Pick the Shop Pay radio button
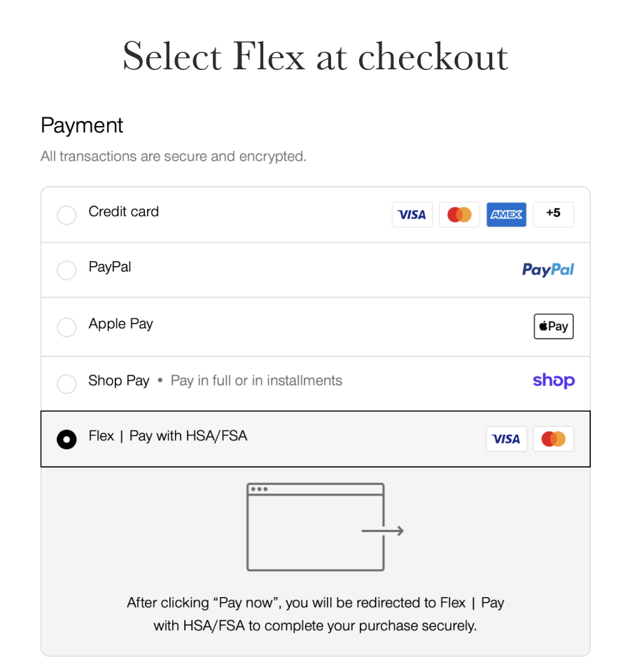The image size is (630, 672). point(66,384)
